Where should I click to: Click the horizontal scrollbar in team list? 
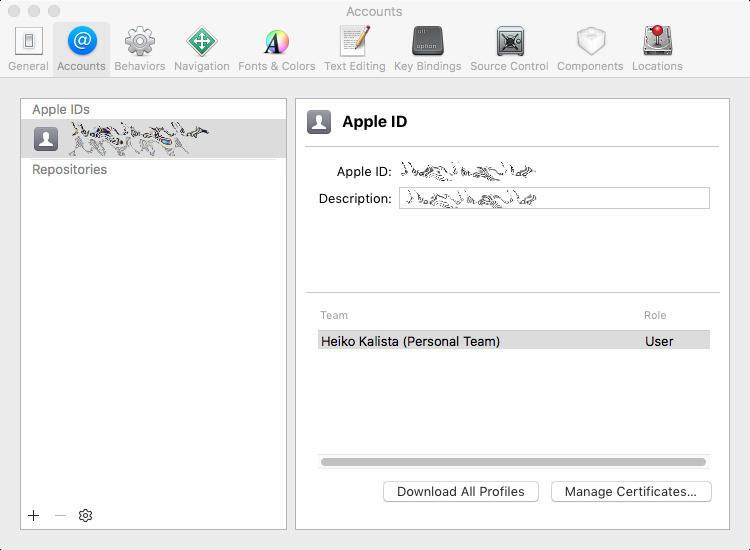pos(513,462)
